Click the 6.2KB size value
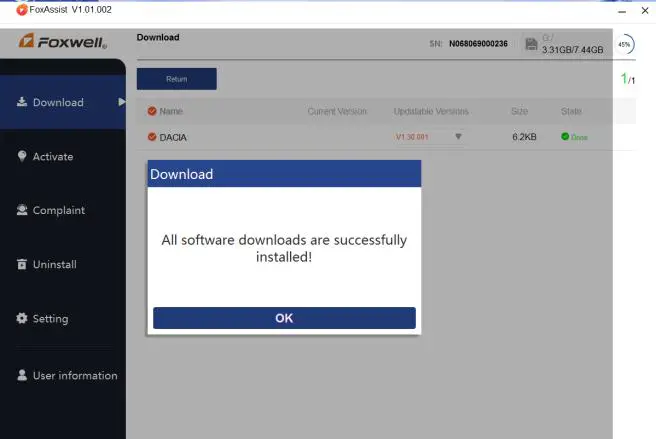656x439 pixels. pyautogui.click(x=524, y=137)
